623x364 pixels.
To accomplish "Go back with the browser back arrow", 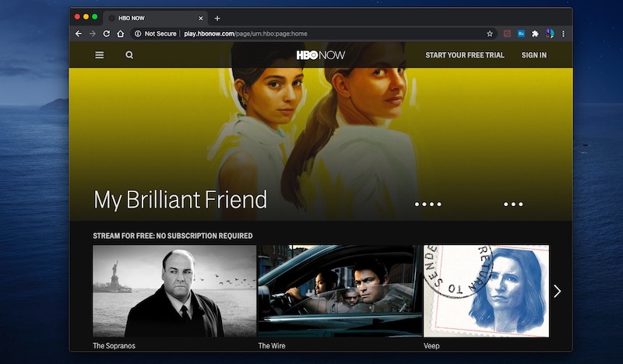I will tap(79, 33).
